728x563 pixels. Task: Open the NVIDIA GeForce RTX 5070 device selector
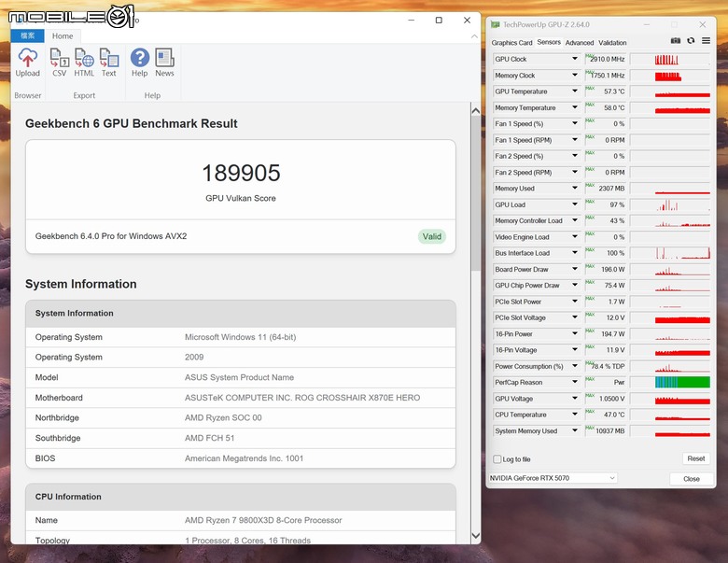[553, 478]
